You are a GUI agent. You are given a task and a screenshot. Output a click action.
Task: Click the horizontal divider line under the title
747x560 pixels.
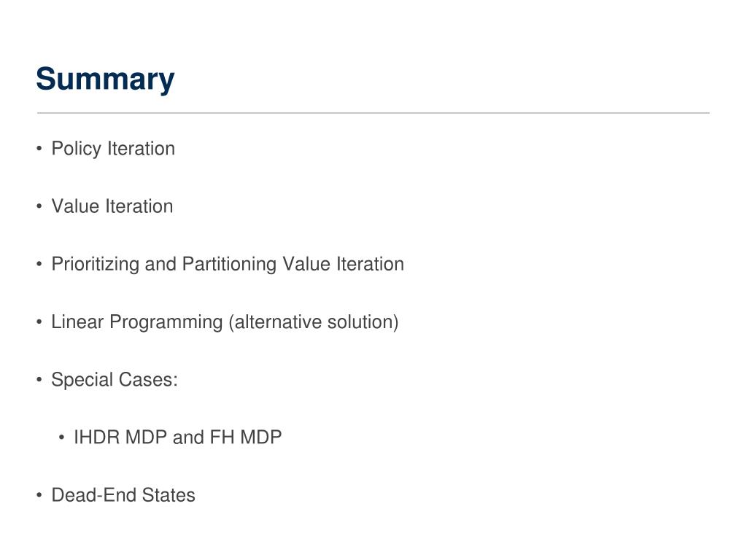tap(373, 113)
